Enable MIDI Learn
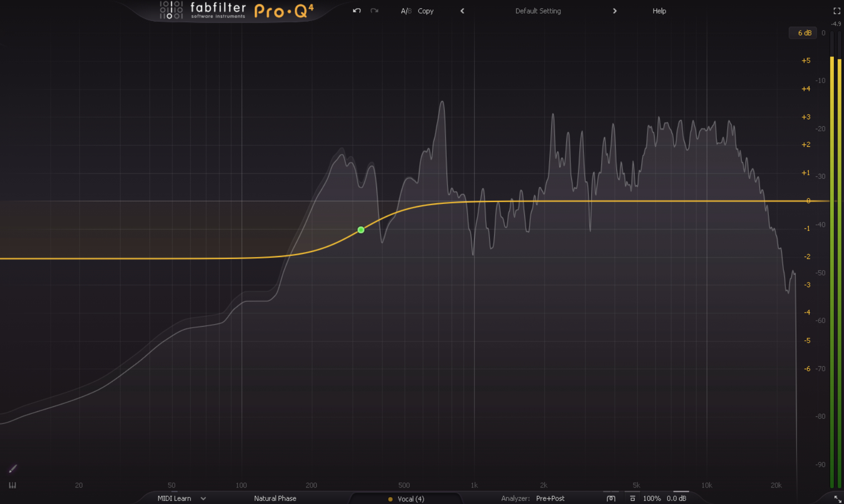Viewport: 844px width, 504px height. [x=174, y=498]
